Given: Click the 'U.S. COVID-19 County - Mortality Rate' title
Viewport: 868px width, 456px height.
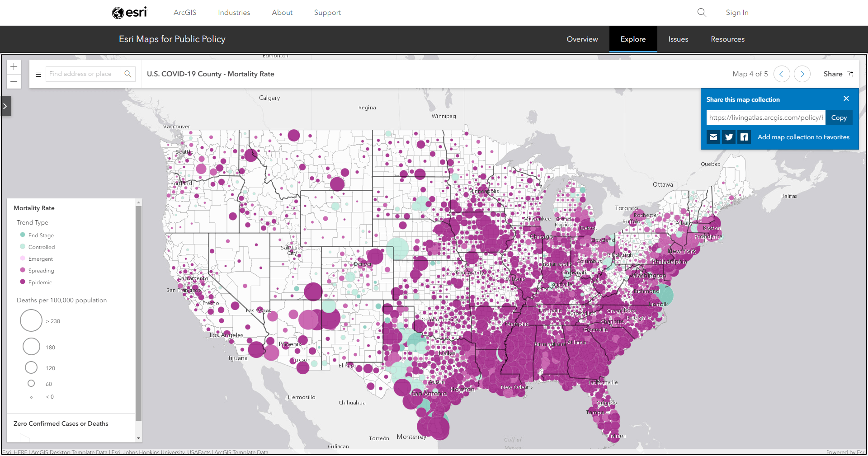Looking at the screenshot, I should click(211, 74).
